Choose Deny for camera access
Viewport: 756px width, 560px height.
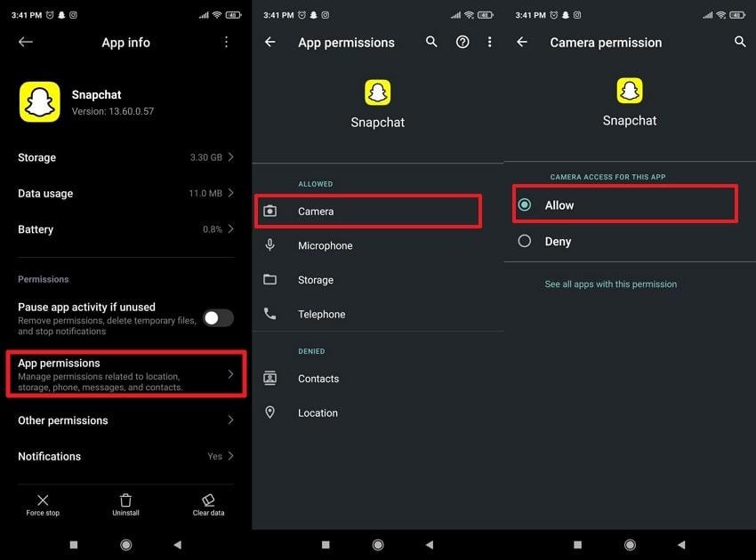coord(525,241)
